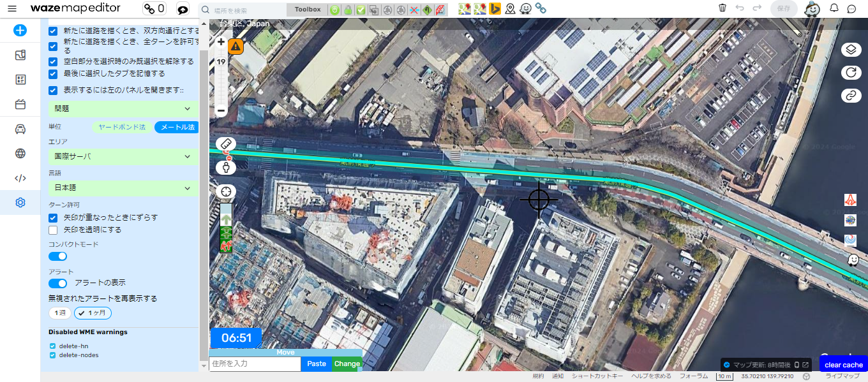Uncheck 最後に選択したタブを記憶する checkbox

tap(53, 74)
